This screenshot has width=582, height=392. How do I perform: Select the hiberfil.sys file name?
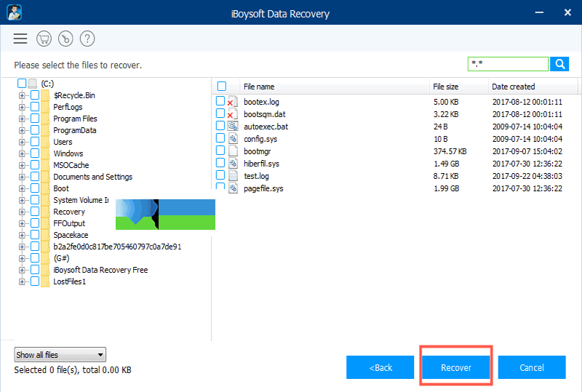(x=261, y=164)
